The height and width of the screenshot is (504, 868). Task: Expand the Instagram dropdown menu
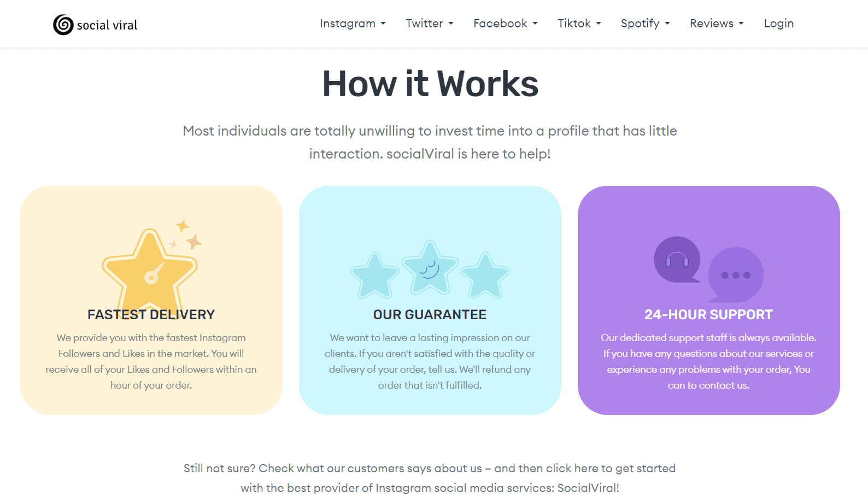pos(353,24)
